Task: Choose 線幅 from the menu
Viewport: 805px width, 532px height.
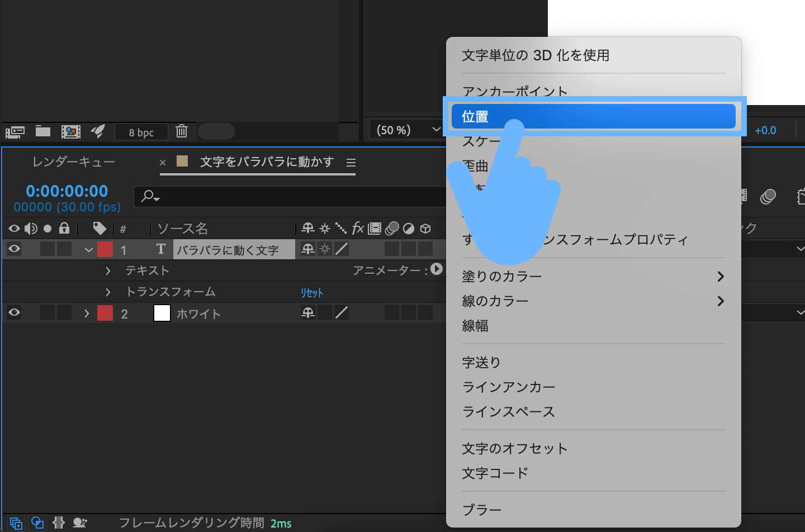Action: coord(594,325)
